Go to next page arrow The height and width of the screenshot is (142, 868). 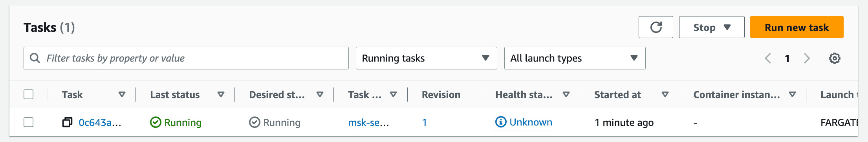pos(807,58)
